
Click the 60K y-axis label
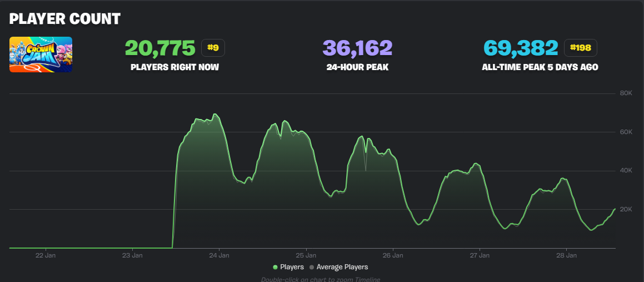[626, 132]
